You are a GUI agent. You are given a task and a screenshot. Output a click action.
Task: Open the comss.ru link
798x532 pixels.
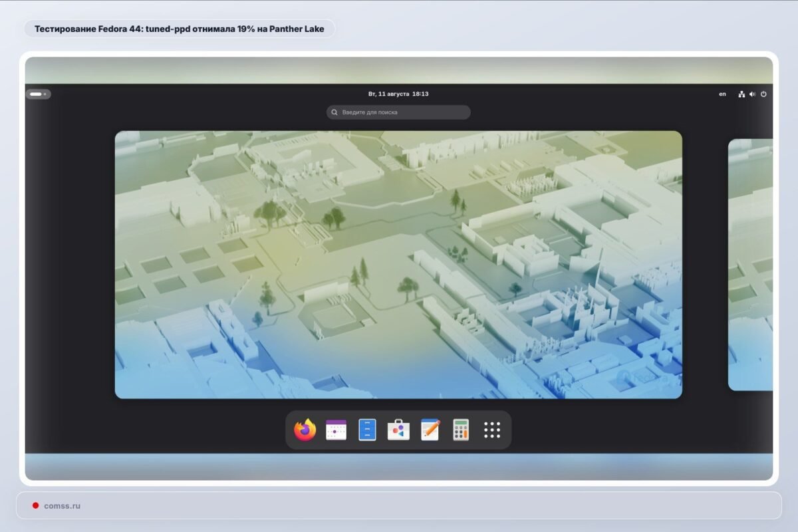pyautogui.click(x=62, y=505)
